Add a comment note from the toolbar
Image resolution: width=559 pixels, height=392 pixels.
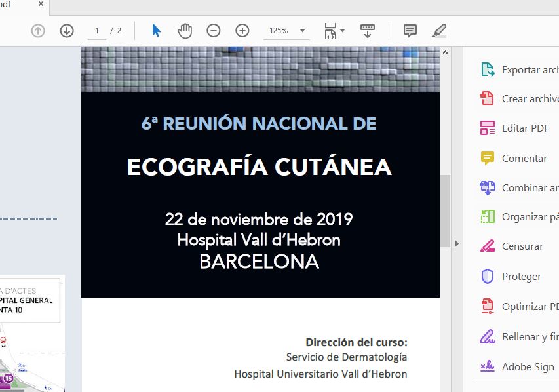pyautogui.click(x=410, y=31)
